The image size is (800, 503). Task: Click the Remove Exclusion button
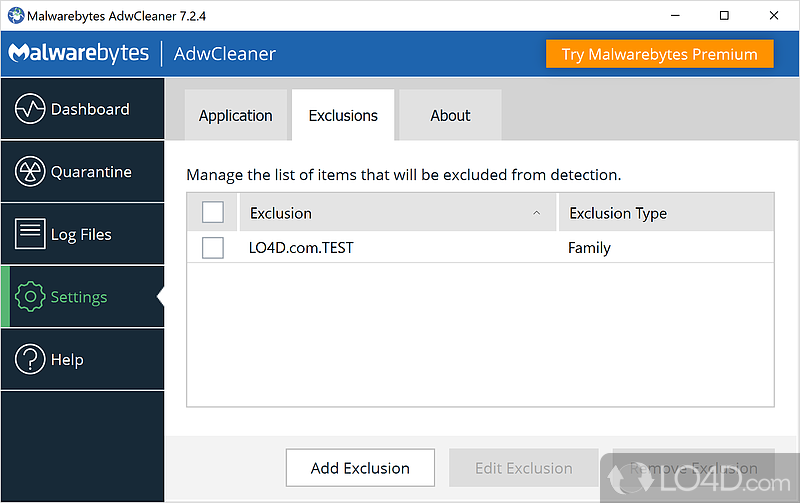(693, 468)
